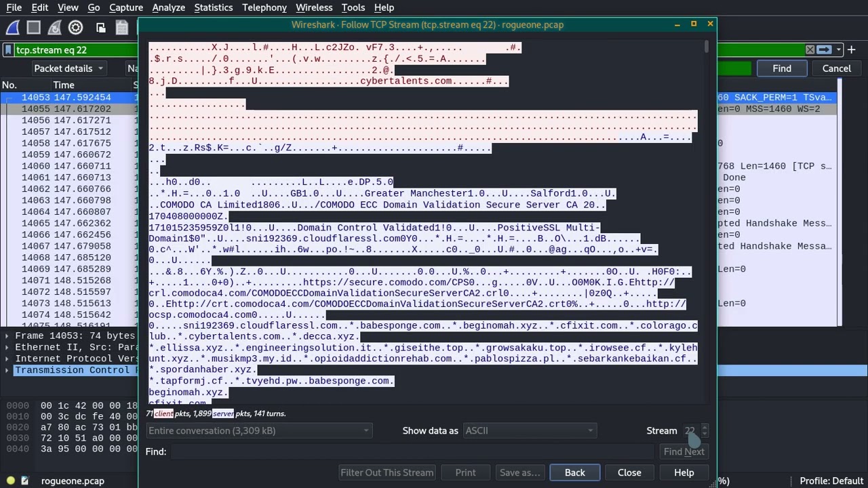Select packet 14060 row
The width and height of the screenshot is (868, 488).
69,166
